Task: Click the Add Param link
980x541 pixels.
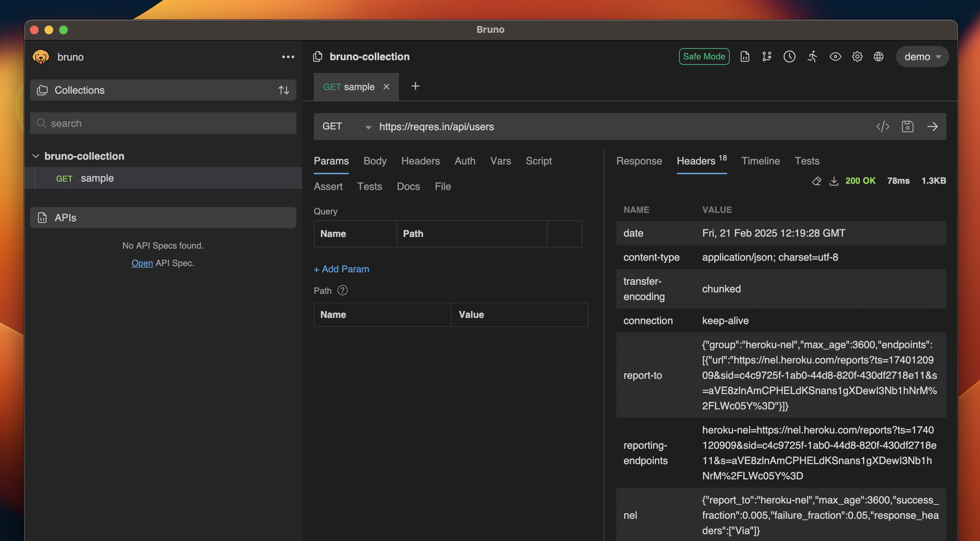Action: tap(341, 269)
